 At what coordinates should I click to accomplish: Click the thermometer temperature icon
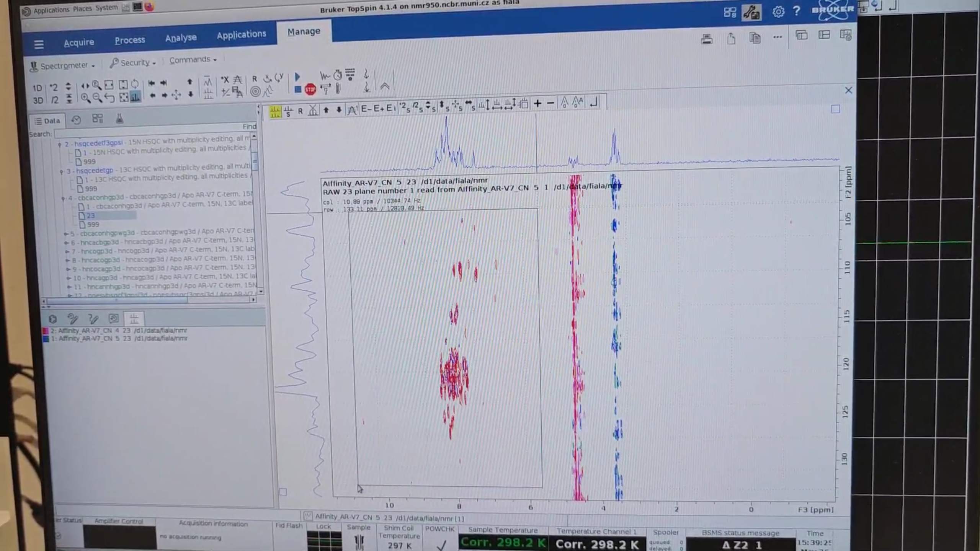(x=338, y=89)
